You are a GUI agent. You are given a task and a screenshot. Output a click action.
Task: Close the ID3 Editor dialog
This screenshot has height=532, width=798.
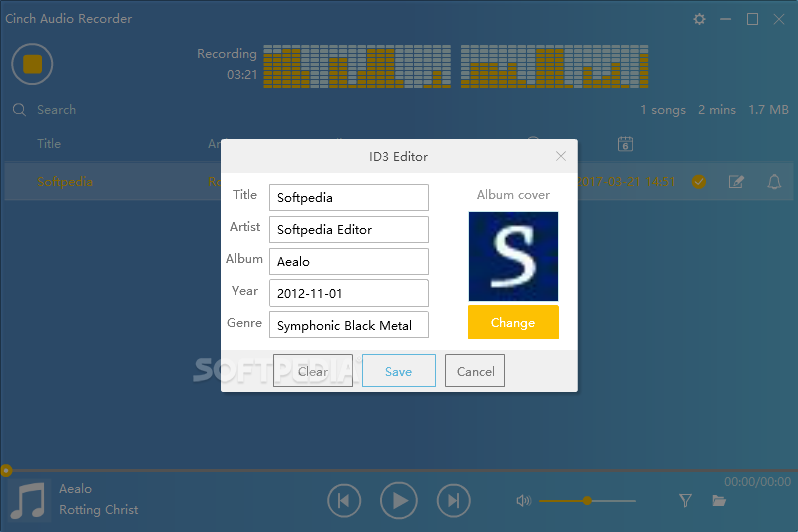tap(561, 156)
